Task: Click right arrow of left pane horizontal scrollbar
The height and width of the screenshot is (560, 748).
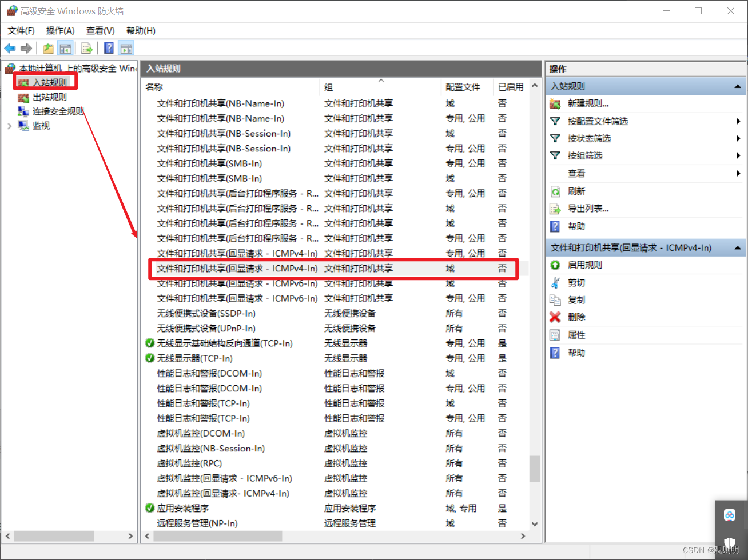Action: 130,536
